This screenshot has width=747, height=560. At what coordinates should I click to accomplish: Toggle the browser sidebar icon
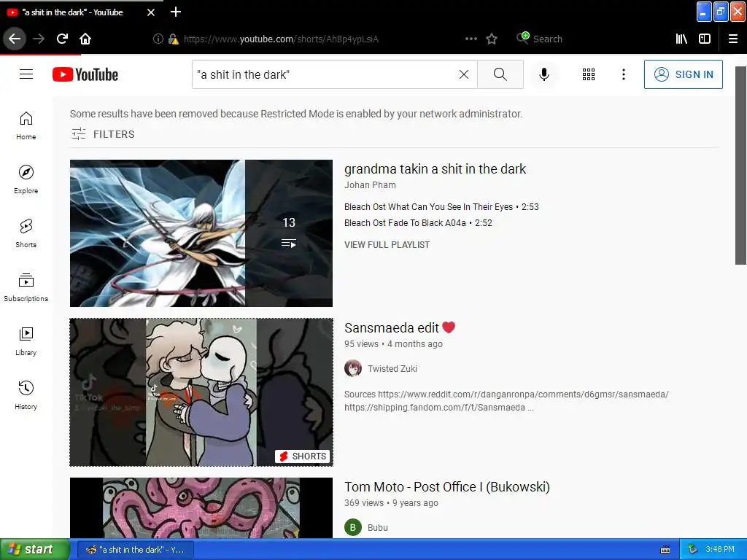pos(705,39)
